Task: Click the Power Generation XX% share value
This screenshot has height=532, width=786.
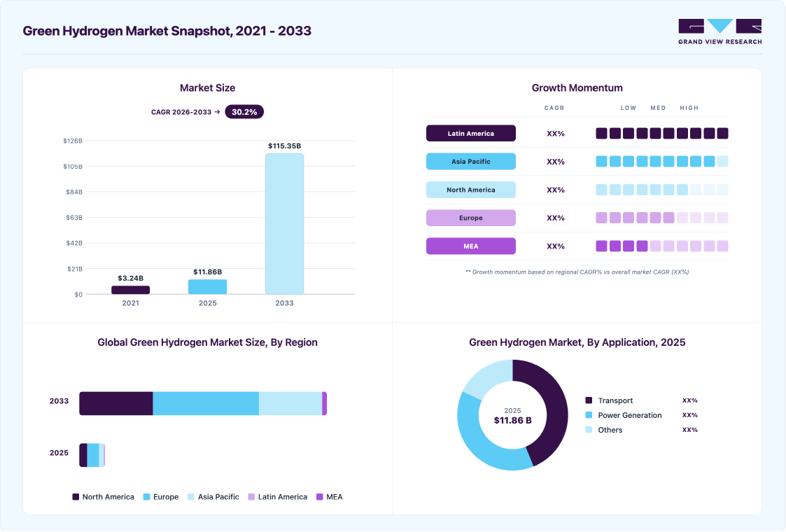Action: tap(689, 415)
